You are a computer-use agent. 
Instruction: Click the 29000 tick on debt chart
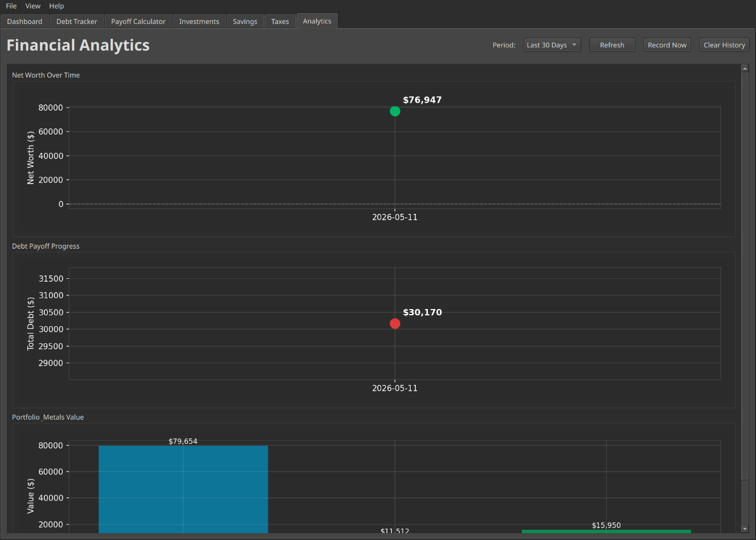[51, 363]
